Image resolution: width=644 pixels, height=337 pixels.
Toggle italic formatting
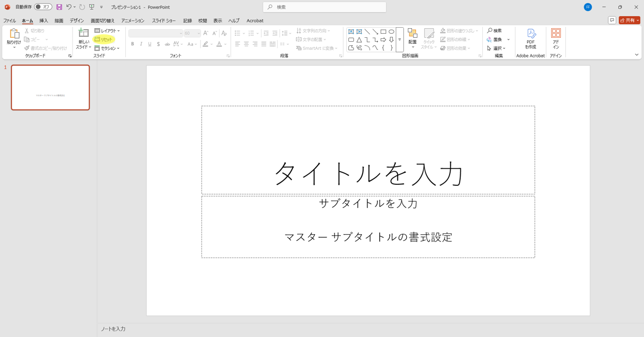pyautogui.click(x=141, y=44)
